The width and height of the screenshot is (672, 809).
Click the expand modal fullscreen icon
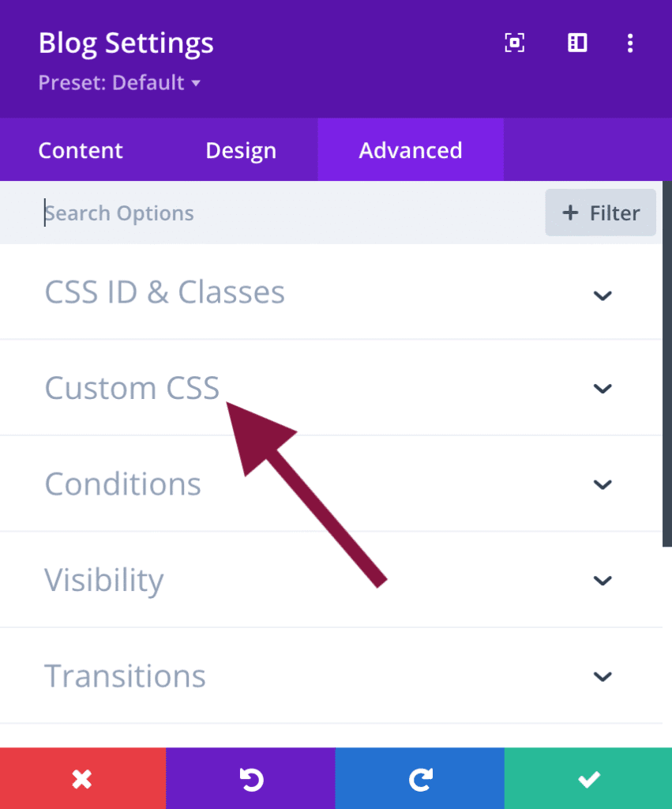click(x=515, y=43)
